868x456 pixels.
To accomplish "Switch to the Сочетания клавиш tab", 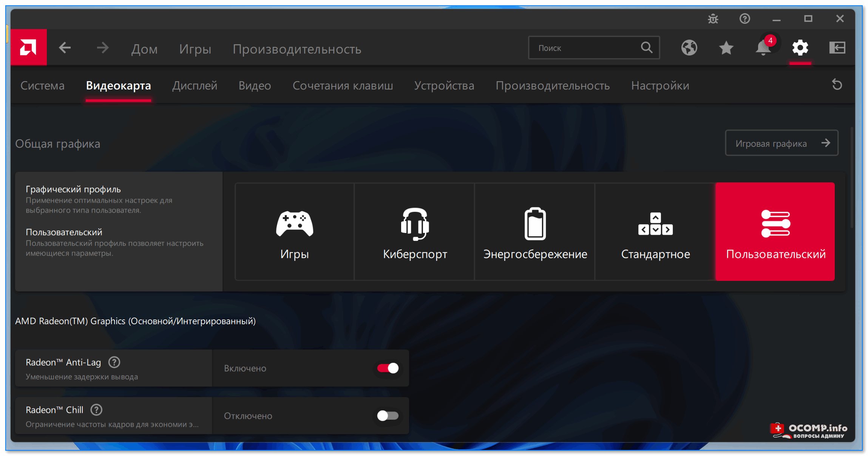I will (343, 86).
